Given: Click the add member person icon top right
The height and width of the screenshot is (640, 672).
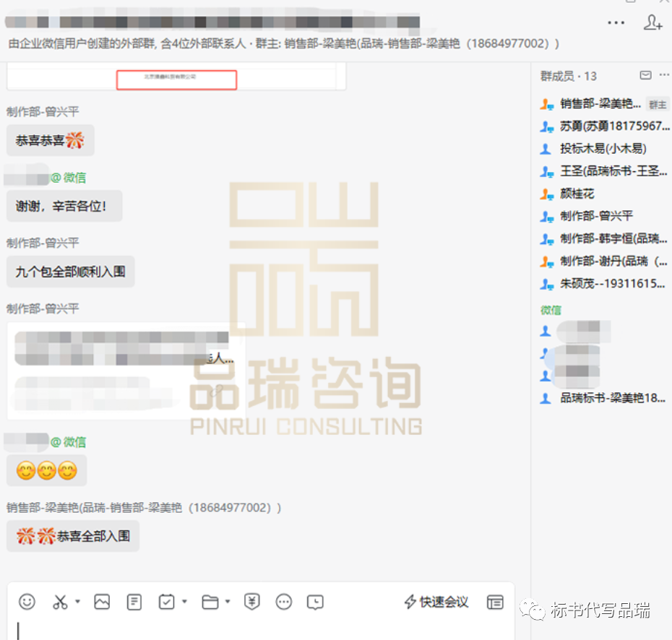Looking at the screenshot, I should [x=654, y=23].
